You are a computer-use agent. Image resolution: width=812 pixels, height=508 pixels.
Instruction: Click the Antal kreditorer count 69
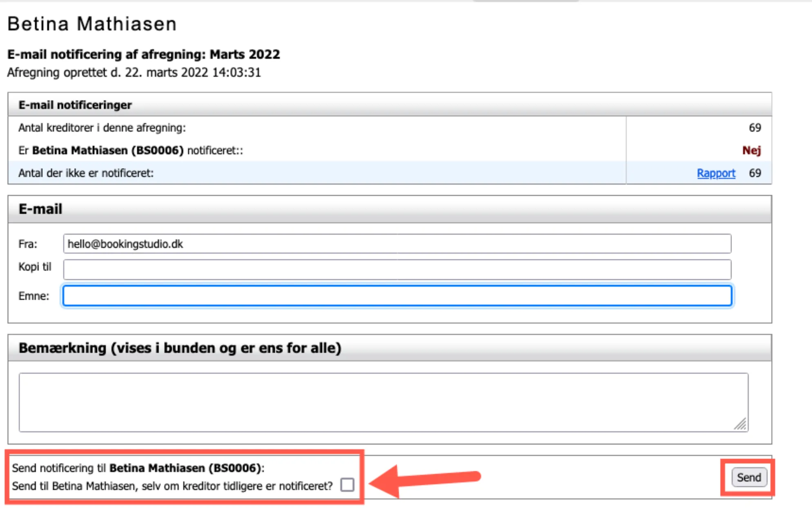tap(755, 127)
